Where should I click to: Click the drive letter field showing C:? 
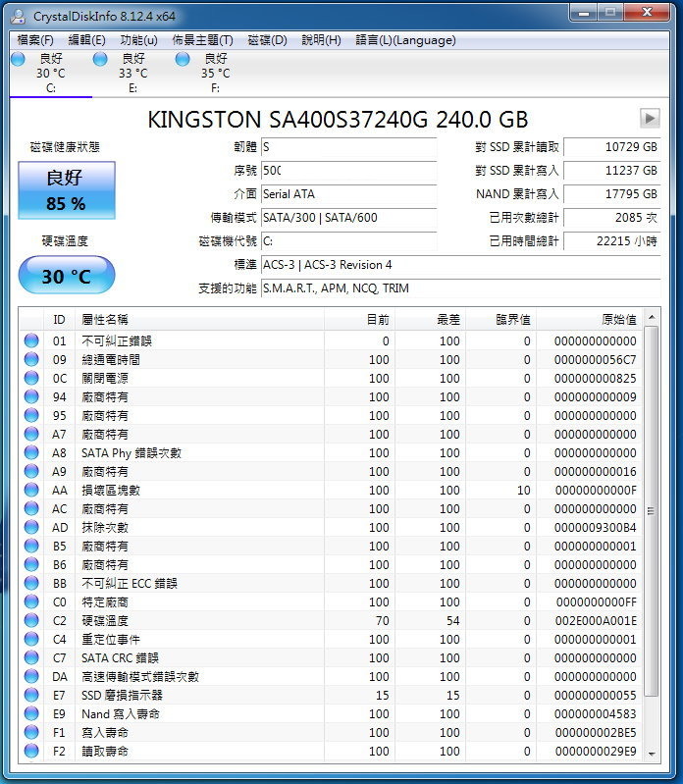[348, 241]
